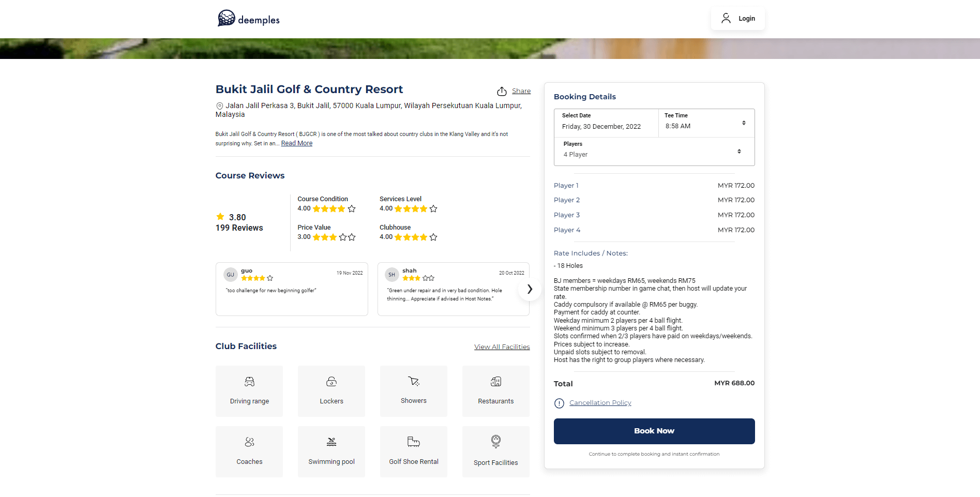
Task: Open View All Facilities link
Action: coord(502,347)
